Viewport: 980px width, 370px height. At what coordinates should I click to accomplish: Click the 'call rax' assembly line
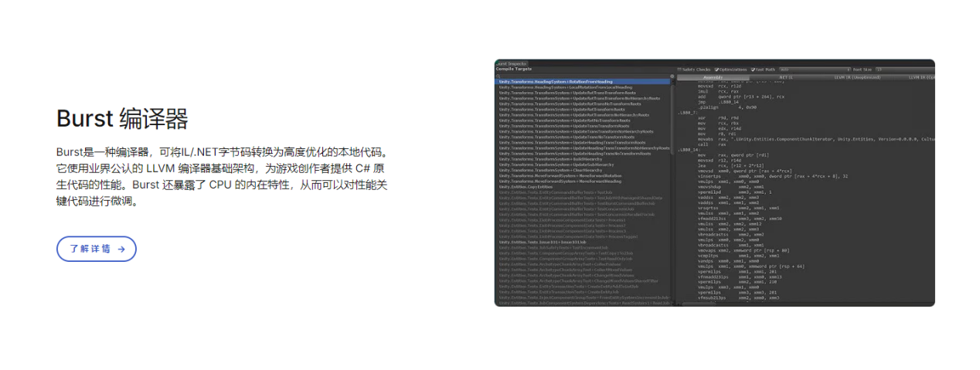tap(712, 144)
